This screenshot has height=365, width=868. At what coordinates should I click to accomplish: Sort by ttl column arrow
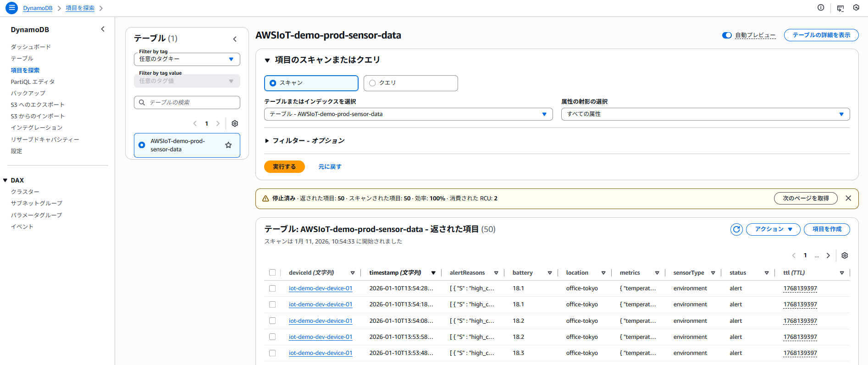tap(842, 273)
